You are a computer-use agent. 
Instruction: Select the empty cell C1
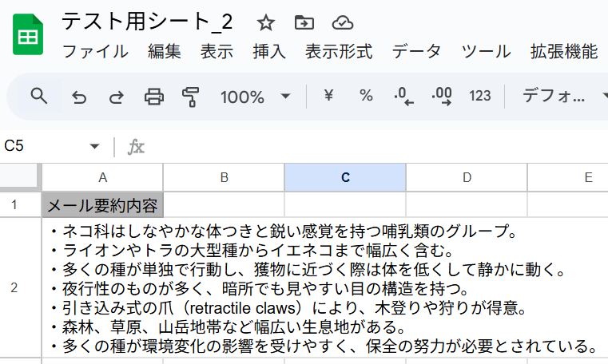tap(345, 204)
